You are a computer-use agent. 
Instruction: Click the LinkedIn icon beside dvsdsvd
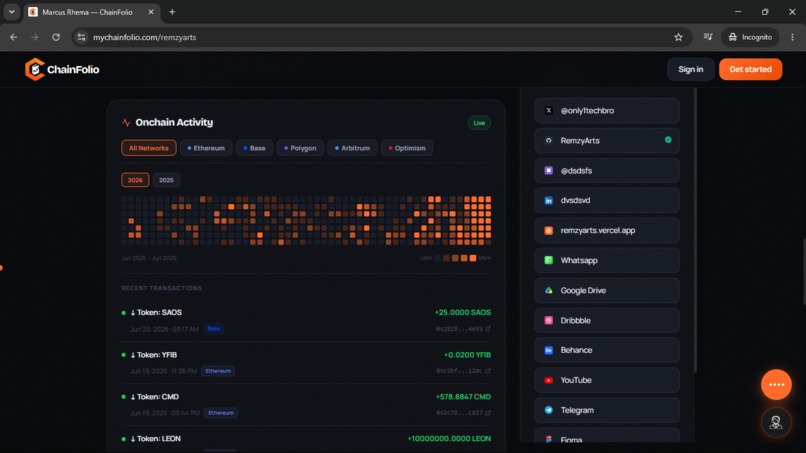point(548,201)
